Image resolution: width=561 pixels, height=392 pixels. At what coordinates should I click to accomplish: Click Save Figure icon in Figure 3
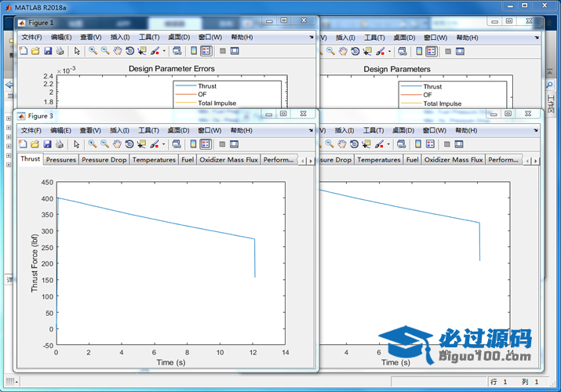pyautogui.click(x=47, y=143)
